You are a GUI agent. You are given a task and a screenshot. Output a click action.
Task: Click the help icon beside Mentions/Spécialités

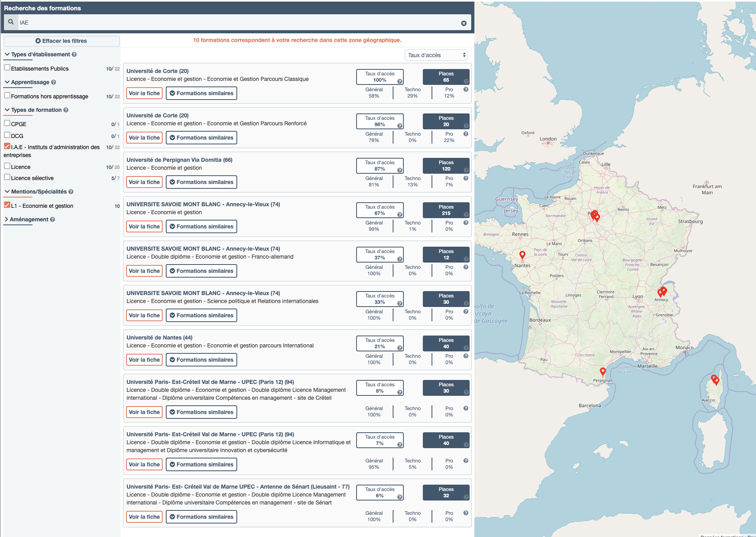(x=71, y=192)
